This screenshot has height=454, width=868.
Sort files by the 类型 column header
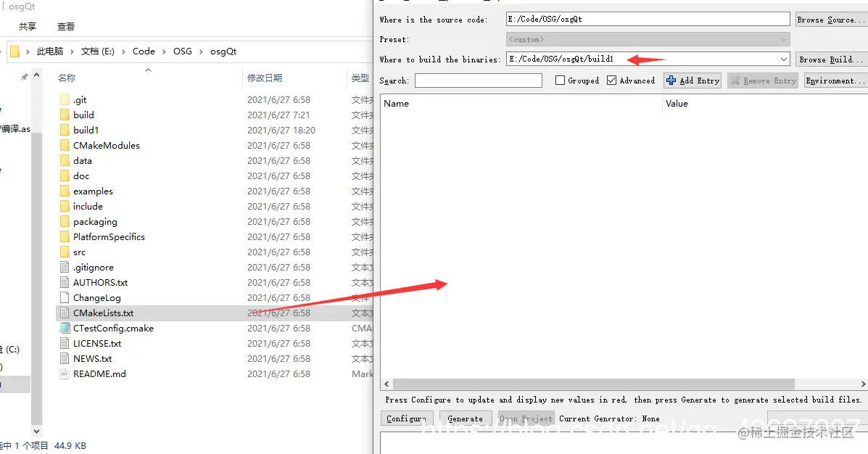[x=360, y=78]
